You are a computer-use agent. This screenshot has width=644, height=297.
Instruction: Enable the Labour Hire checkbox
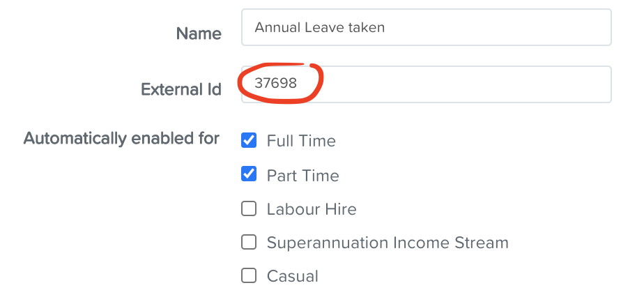tap(249, 208)
